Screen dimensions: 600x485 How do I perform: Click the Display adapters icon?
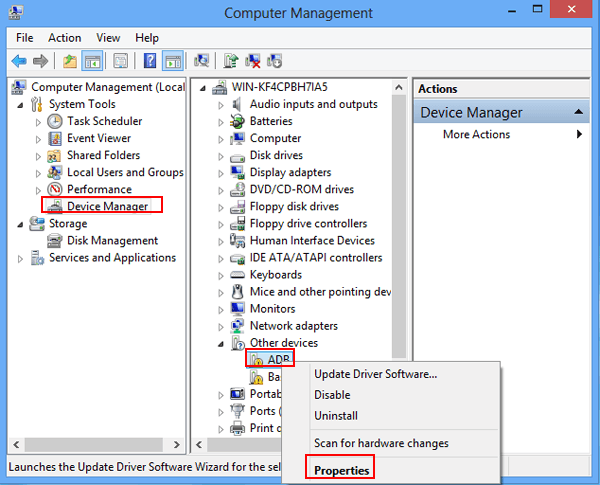click(x=237, y=172)
